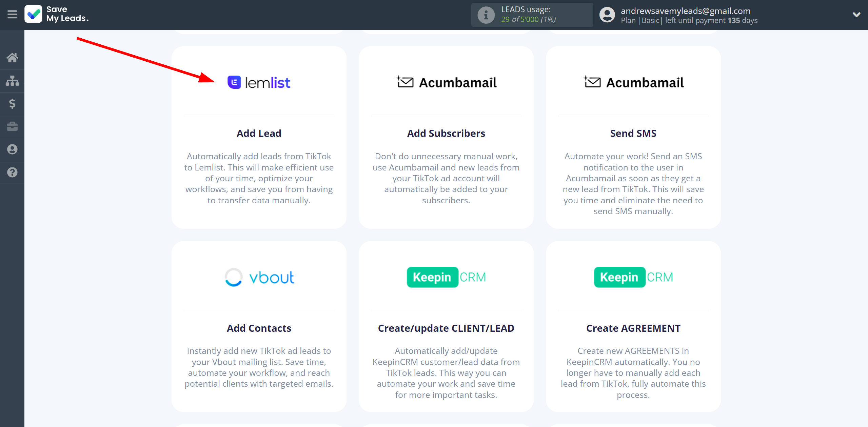Image resolution: width=868 pixels, height=427 pixels.
Task: Select the Add Lead title
Action: point(259,134)
